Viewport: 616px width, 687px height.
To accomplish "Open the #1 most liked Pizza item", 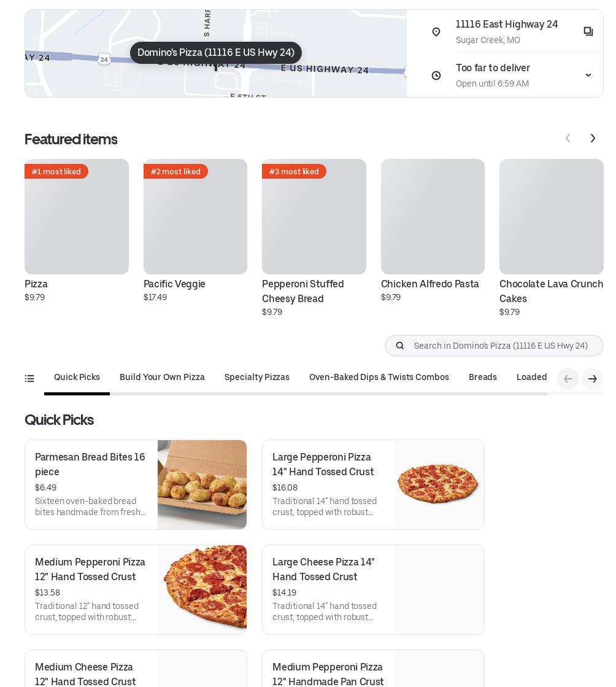I will click(77, 230).
